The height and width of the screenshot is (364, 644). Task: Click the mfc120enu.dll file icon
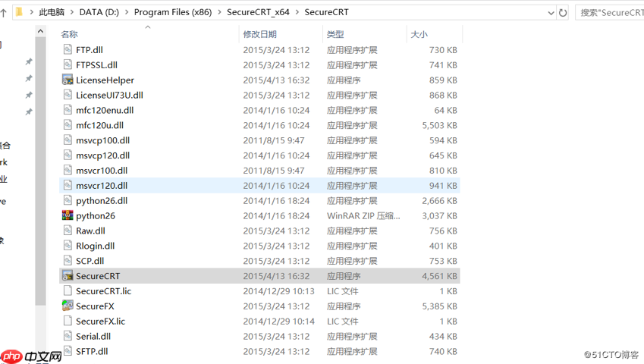tap(68, 110)
